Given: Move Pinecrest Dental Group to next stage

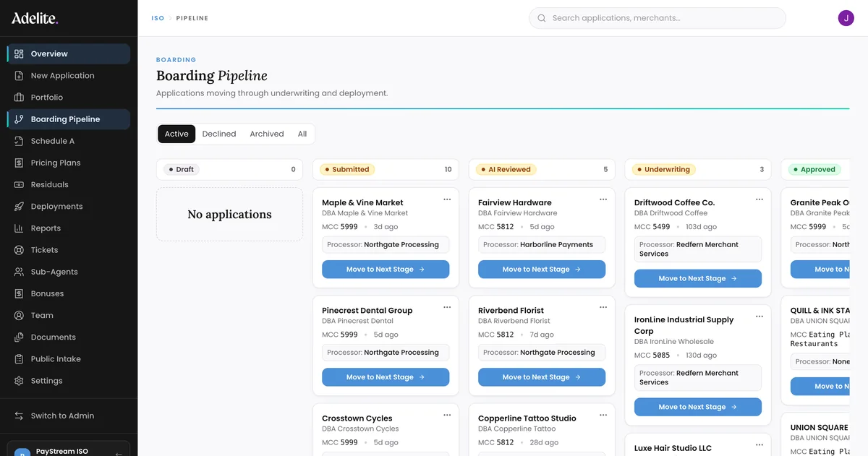Looking at the screenshot, I should tap(386, 377).
